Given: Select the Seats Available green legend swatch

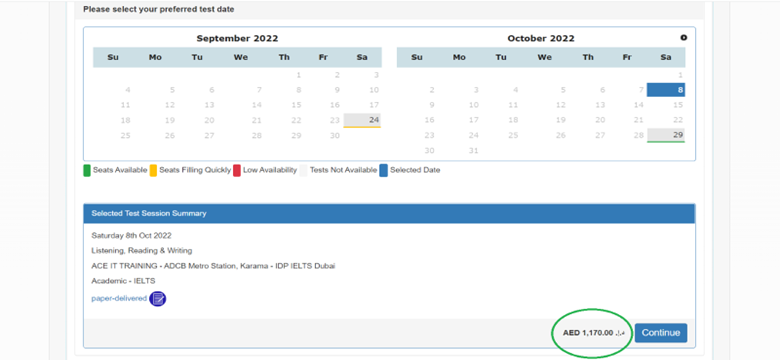Looking at the screenshot, I should point(87,170).
